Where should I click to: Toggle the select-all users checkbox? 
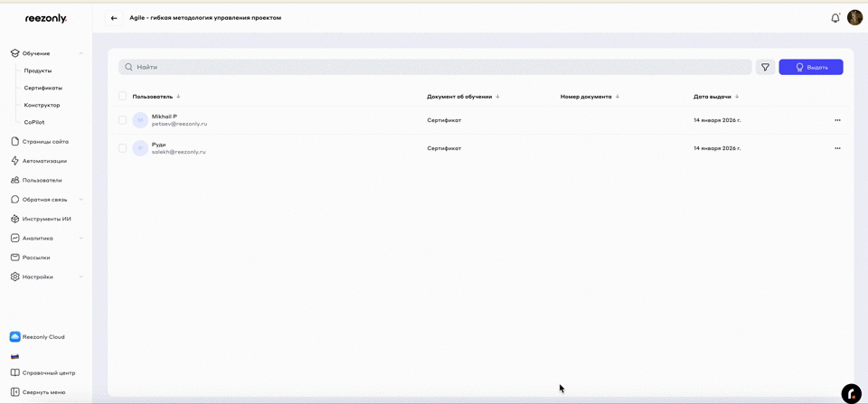pos(123,96)
